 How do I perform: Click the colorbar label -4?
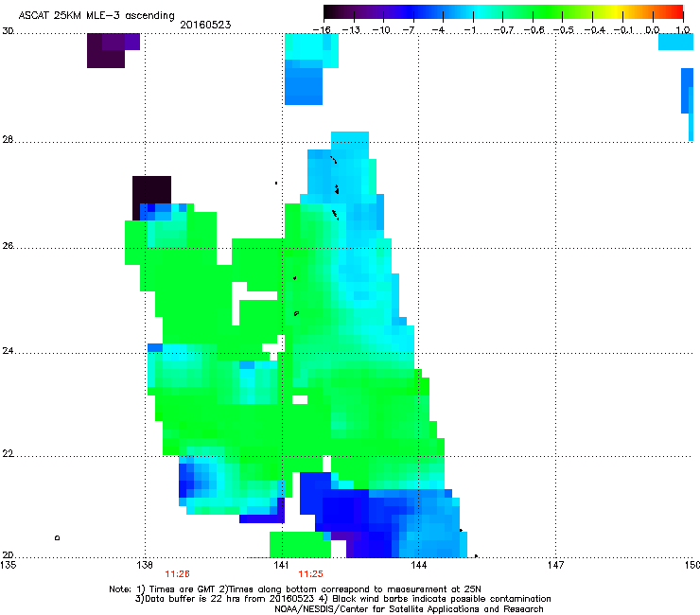(438, 30)
